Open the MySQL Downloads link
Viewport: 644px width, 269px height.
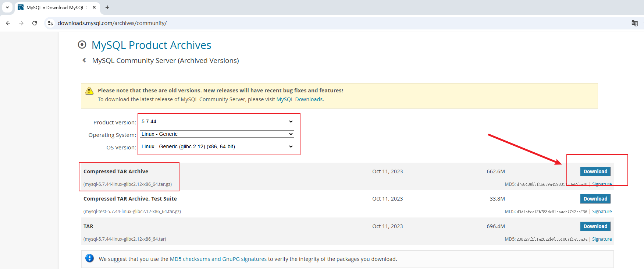click(299, 99)
